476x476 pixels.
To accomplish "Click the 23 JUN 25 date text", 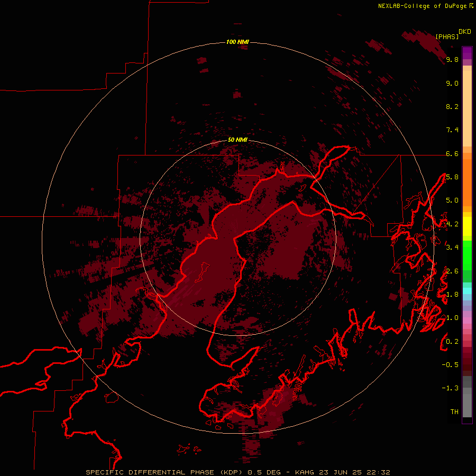I will click(x=340, y=472).
